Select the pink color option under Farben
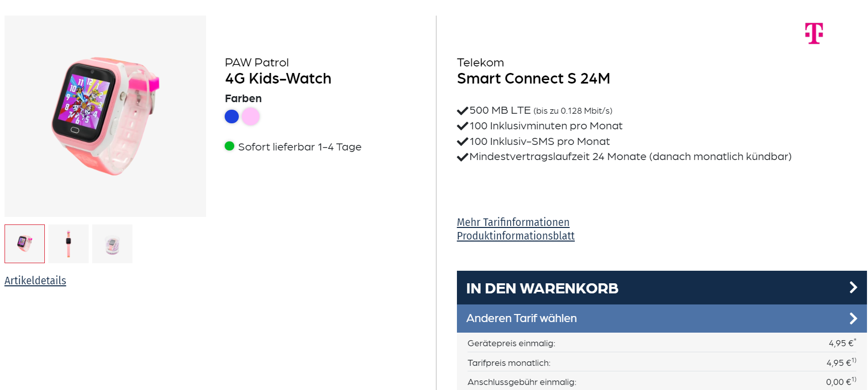This screenshot has height=390, width=868. coord(251,116)
